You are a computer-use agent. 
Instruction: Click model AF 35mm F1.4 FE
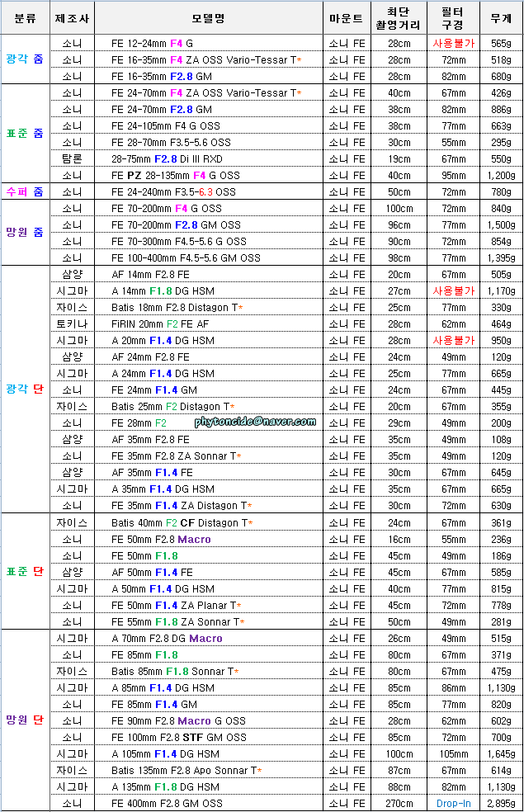(x=152, y=474)
